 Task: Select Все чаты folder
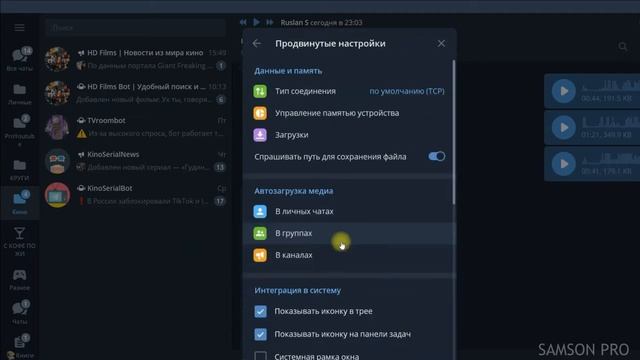[x=20, y=59]
